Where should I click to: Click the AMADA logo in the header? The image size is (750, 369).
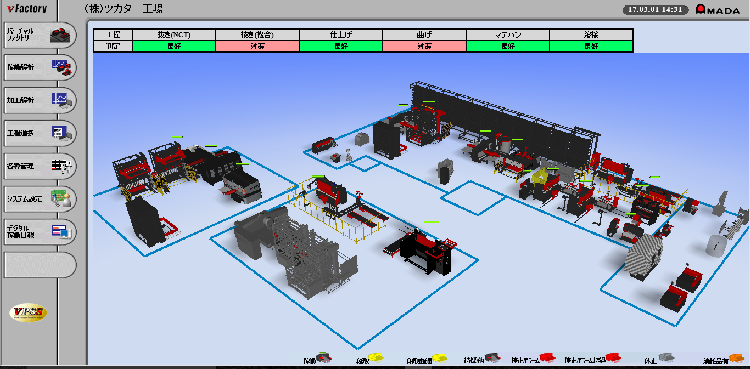point(717,10)
